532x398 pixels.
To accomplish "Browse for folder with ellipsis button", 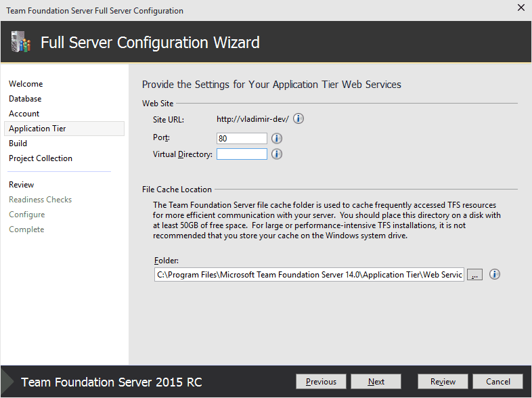I will [x=475, y=275].
